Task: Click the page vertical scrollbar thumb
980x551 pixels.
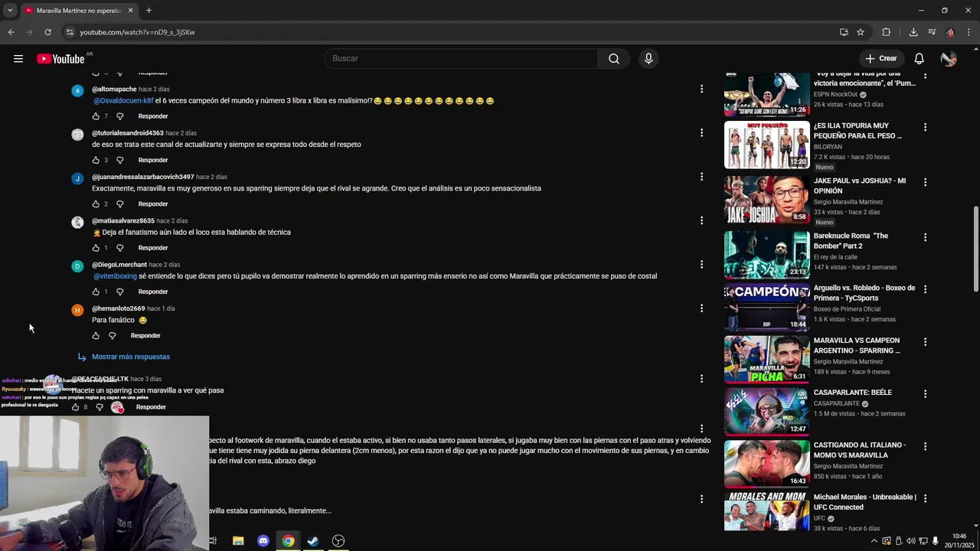Action: [975, 249]
